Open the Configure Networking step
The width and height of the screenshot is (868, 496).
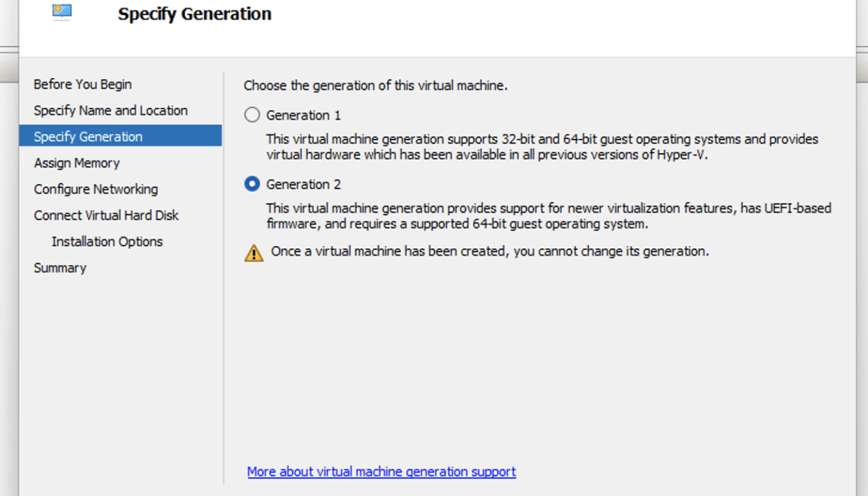point(95,189)
